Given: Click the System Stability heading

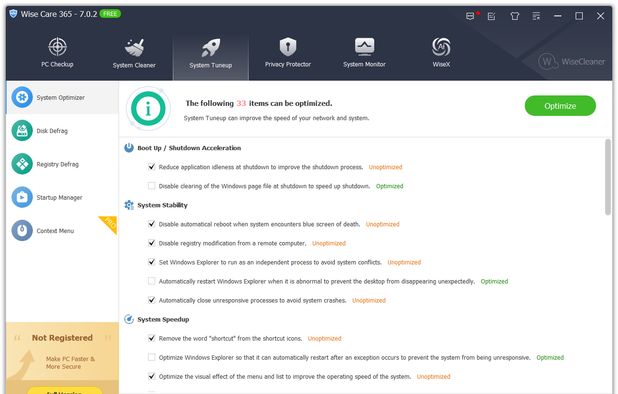Looking at the screenshot, I should coord(162,205).
